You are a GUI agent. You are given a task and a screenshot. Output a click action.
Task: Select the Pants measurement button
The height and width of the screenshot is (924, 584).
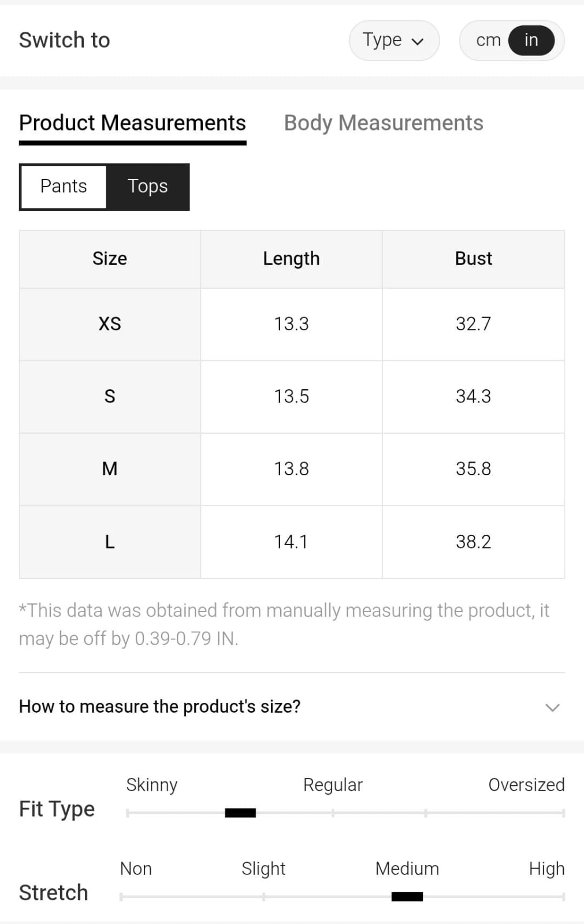[64, 187]
